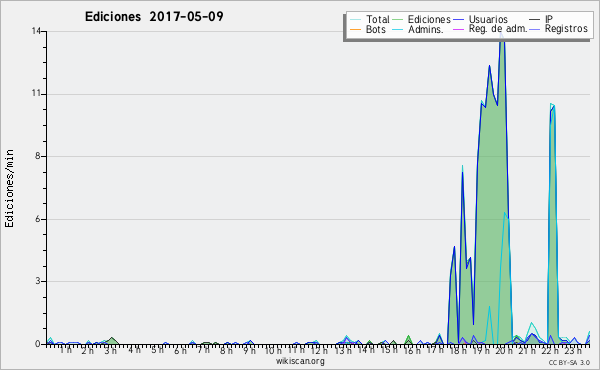Select the Admins. legend entry

pyautogui.click(x=418, y=29)
